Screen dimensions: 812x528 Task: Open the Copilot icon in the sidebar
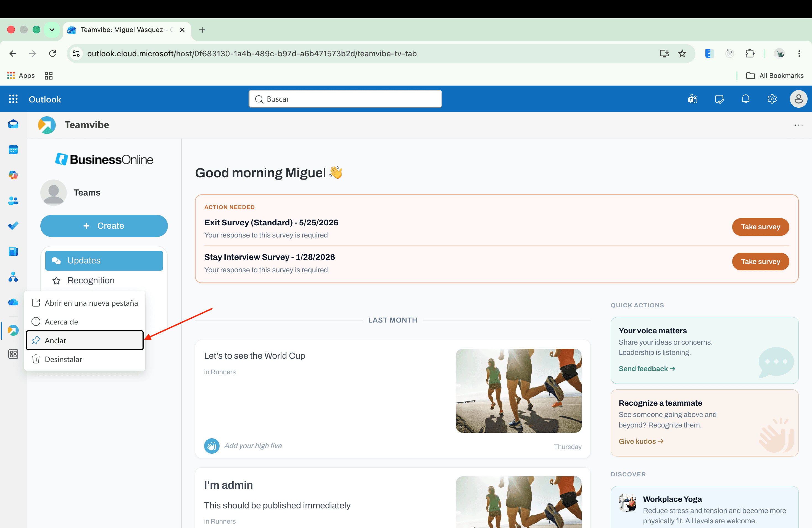(13, 175)
